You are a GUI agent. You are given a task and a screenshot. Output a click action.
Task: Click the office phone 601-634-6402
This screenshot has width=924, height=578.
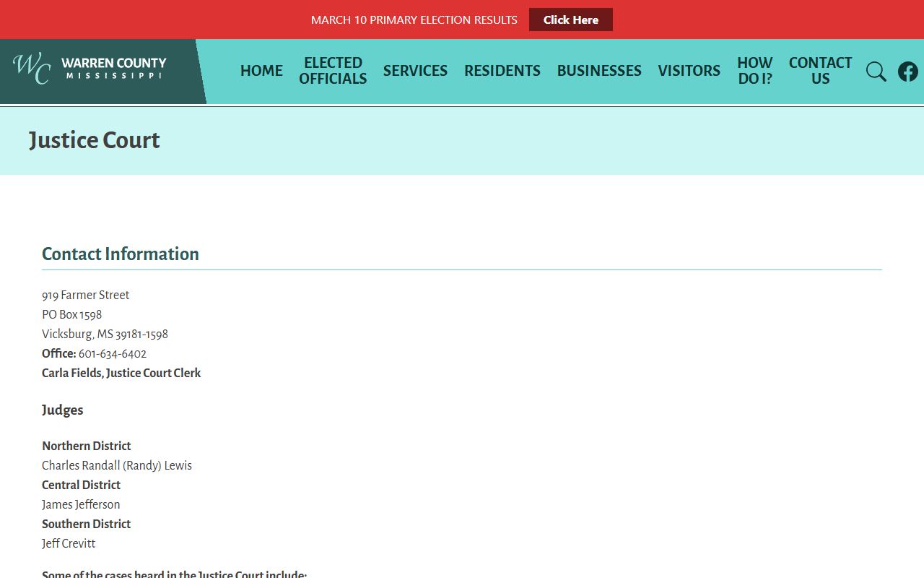tap(113, 353)
